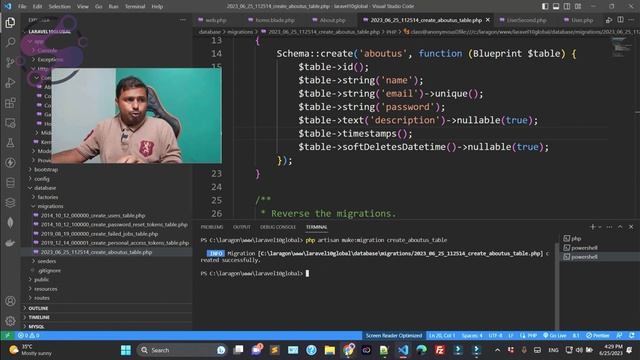Expand the factories folder

click(48, 197)
